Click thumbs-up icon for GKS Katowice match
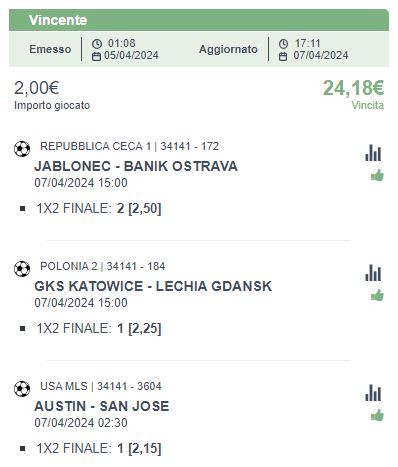Image resolution: width=398 pixels, height=467 pixels. pyautogui.click(x=377, y=295)
